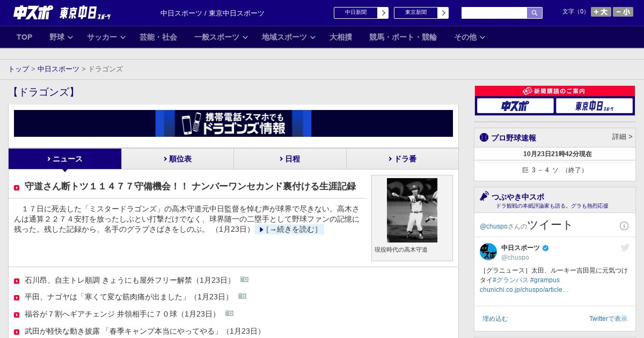Click 詳細 link in プロ野球速報
Viewport: 644px width, 338px height.
622,137
